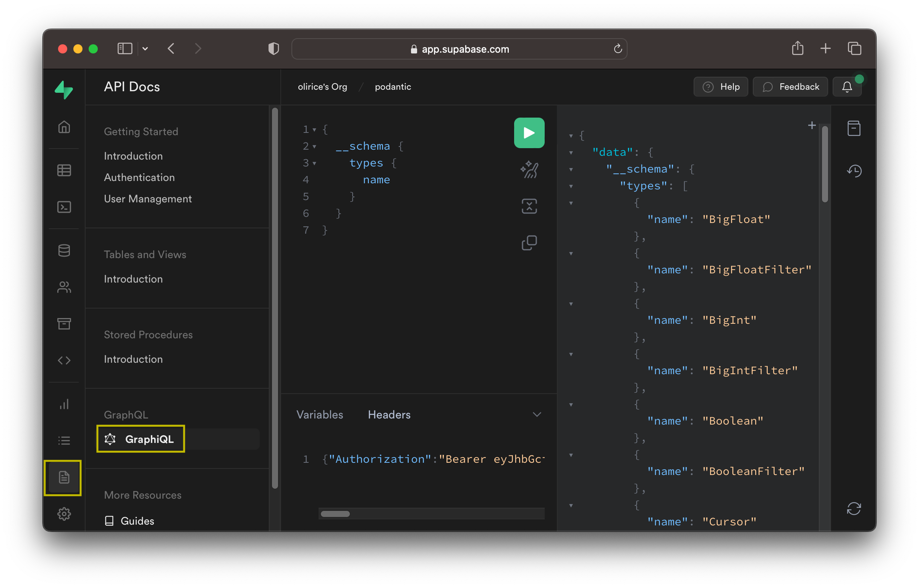Open Introduction under Tables and Views
The image size is (919, 588).
[133, 279]
